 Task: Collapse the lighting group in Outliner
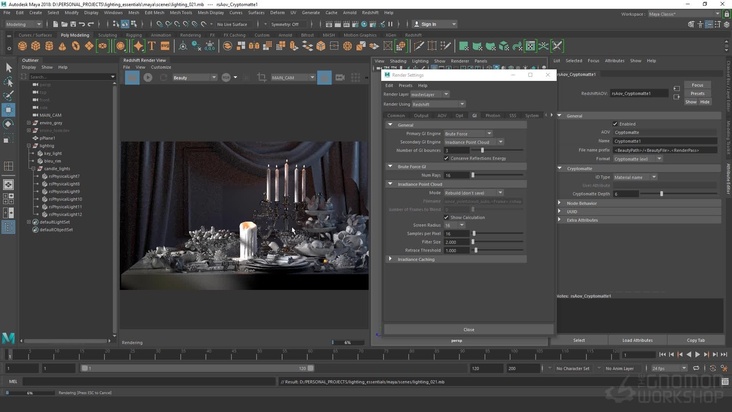(28, 146)
